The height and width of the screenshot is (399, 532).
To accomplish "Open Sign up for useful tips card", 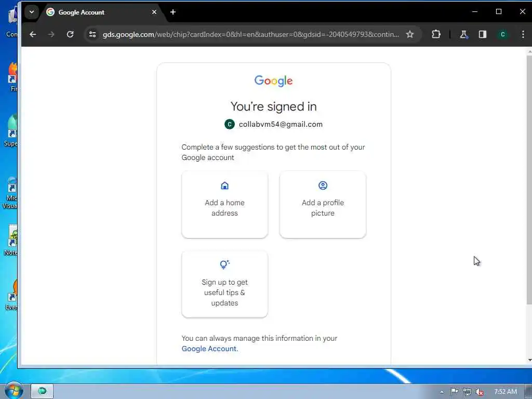I will pyautogui.click(x=224, y=284).
